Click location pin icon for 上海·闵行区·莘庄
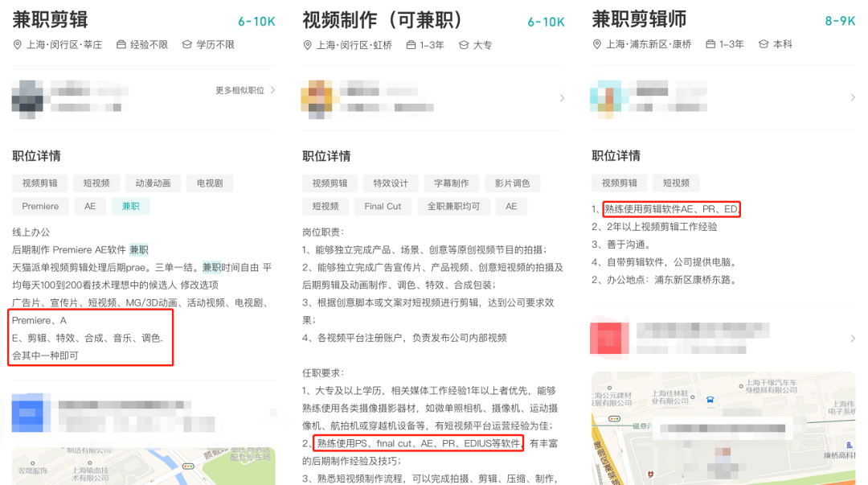The image size is (868, 485). tap(17, 45)
